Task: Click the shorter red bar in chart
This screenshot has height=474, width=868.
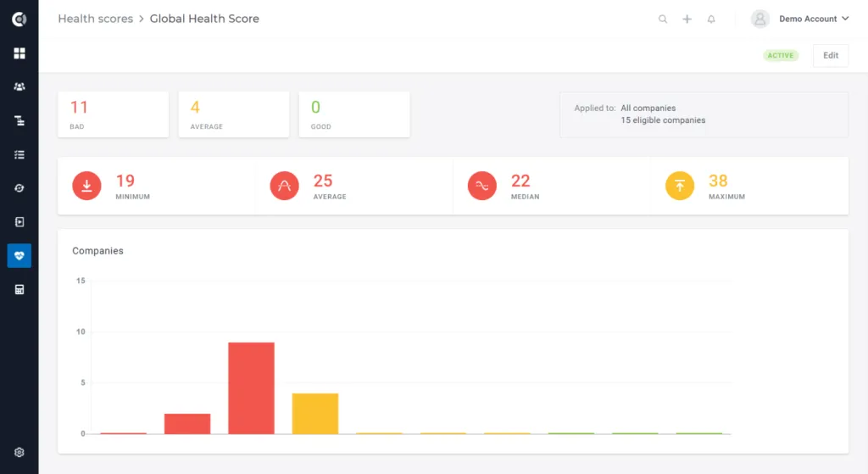Action: (x=187, y=424)
